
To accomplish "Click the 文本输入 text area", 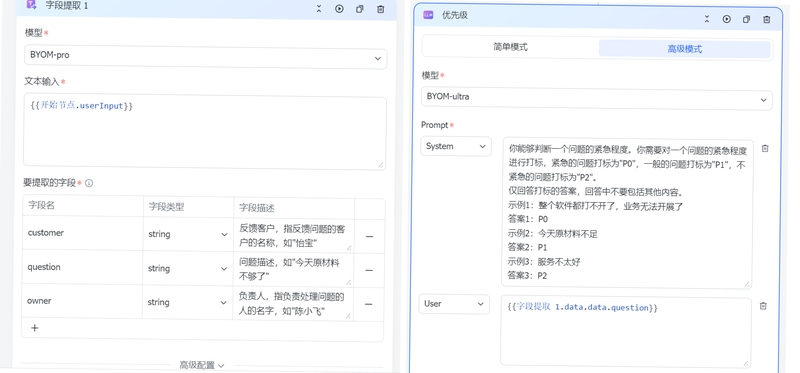I will pyautogui.click(x=205, y=133).
